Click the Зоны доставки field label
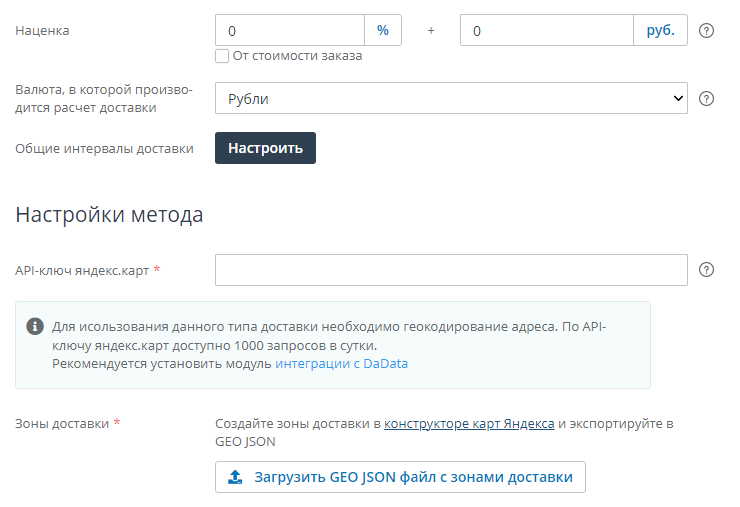This screenshot has height=507, width=740. (62, 423)
